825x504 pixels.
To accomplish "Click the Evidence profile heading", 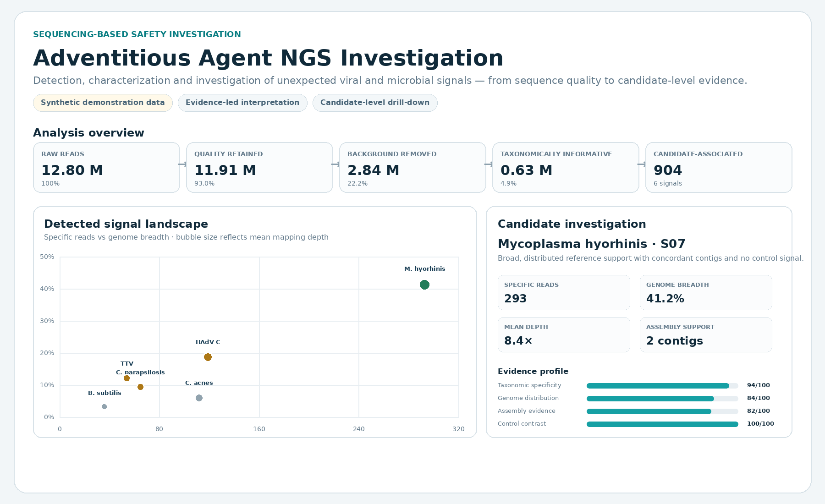I will click(x=533, y=371).
